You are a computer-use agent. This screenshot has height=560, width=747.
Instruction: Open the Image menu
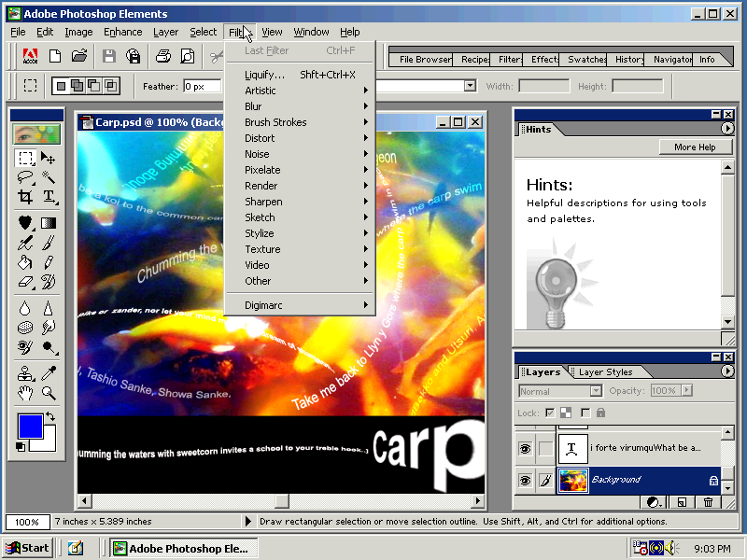[78, 32]
